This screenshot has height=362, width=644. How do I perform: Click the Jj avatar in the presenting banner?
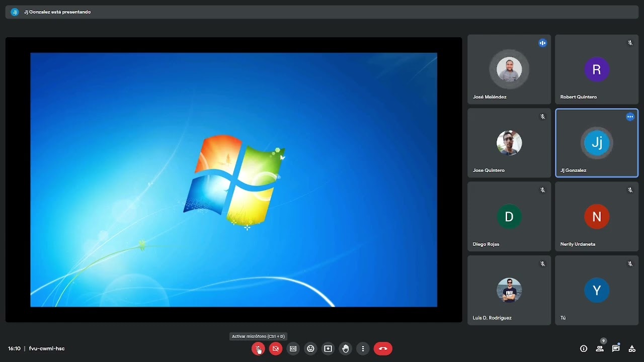pyautogui.click(x=15, y=12)
